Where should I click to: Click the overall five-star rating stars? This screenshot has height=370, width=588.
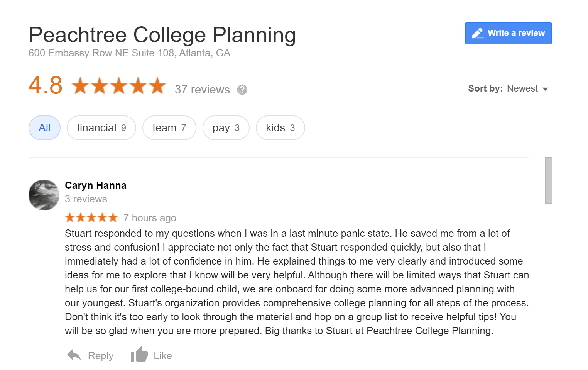click(119, 86)
